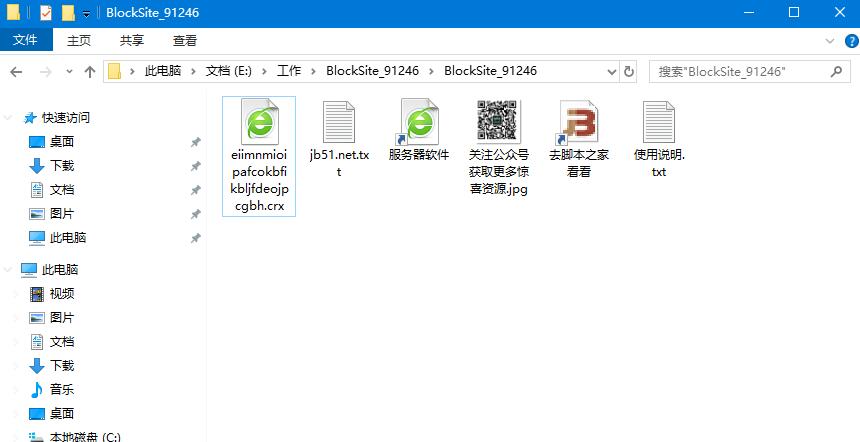Expand the ribbon with the chevron
This screenshot has width=860, height=442.
829,41
